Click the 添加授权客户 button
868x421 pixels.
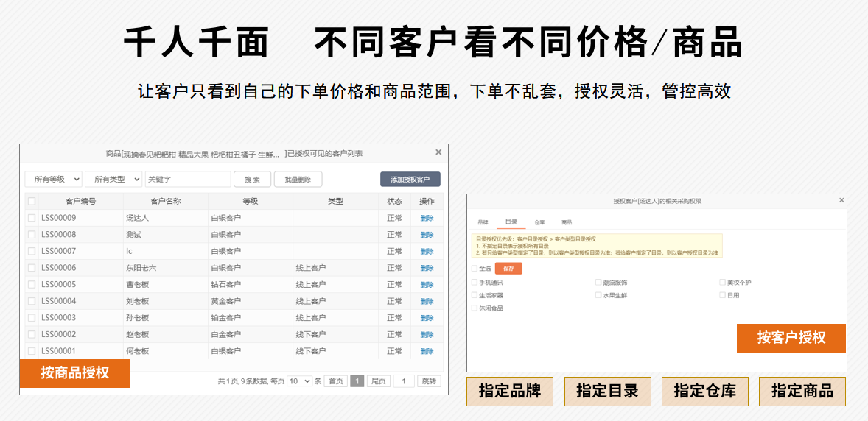(x=410, y=179)
